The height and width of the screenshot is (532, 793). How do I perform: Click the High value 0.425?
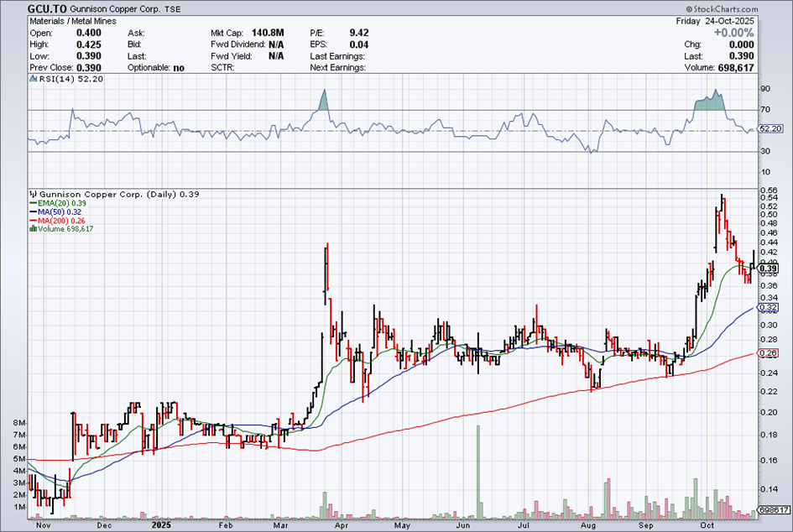click(x=88, y=44)
